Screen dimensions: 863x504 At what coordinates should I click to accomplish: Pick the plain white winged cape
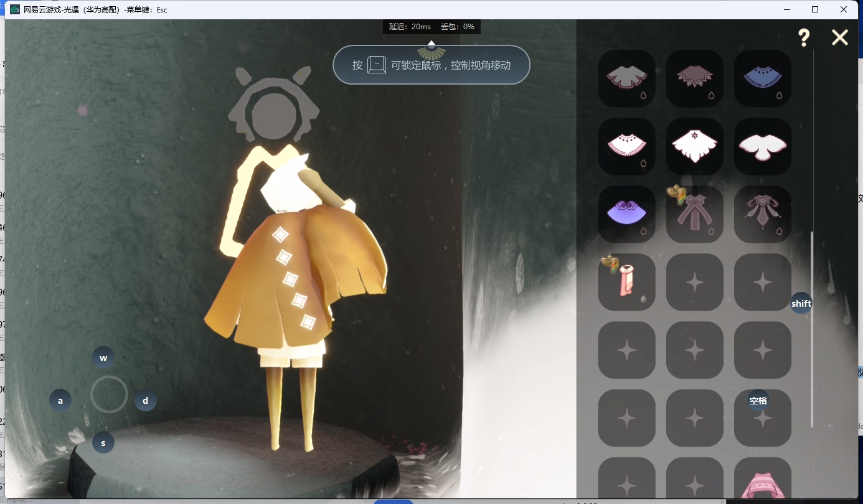(762, 146)
